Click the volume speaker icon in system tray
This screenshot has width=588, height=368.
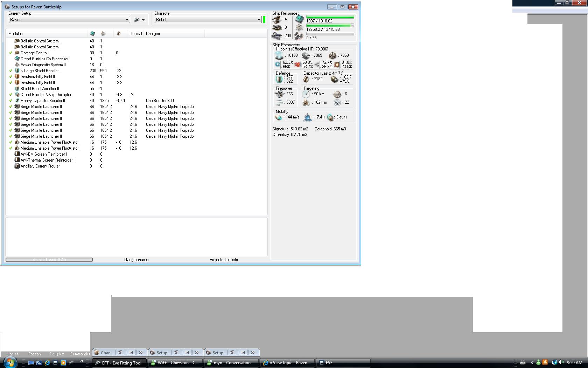[x=561, y=363]
